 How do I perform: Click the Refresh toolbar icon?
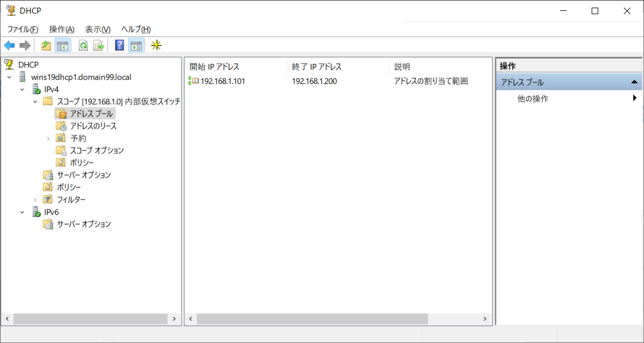(x=83, y=46)
